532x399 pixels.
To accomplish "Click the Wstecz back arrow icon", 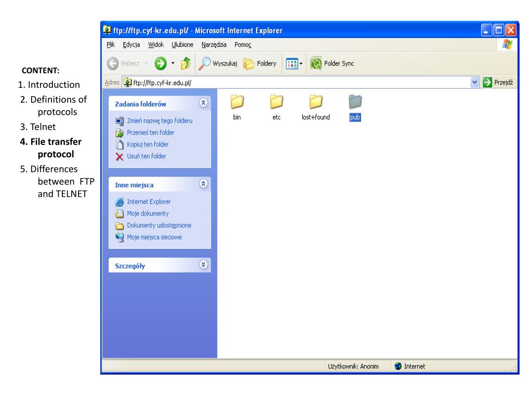I will point(113,63).
